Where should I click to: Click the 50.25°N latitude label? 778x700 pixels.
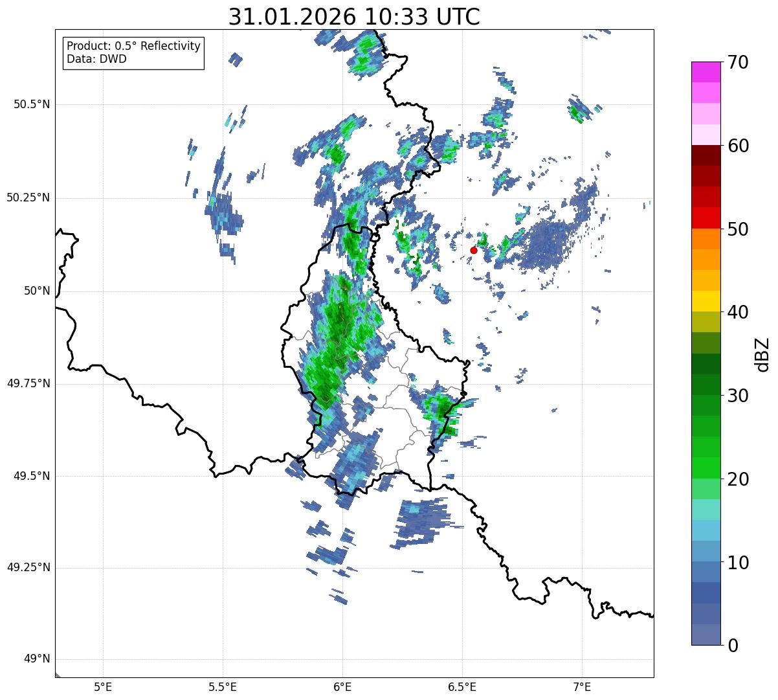pyautogui.click(x=28, y=198)
